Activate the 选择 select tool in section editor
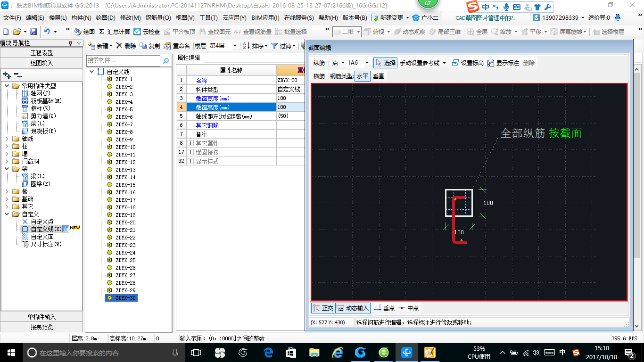The height and width of the screenshot is (362, 644). tap(385, 63)
